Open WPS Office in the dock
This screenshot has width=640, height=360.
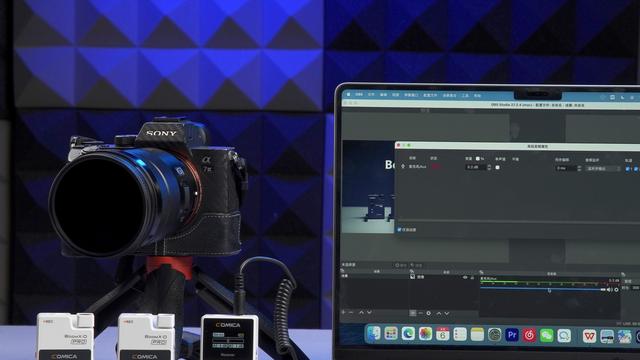pos(589,336)
